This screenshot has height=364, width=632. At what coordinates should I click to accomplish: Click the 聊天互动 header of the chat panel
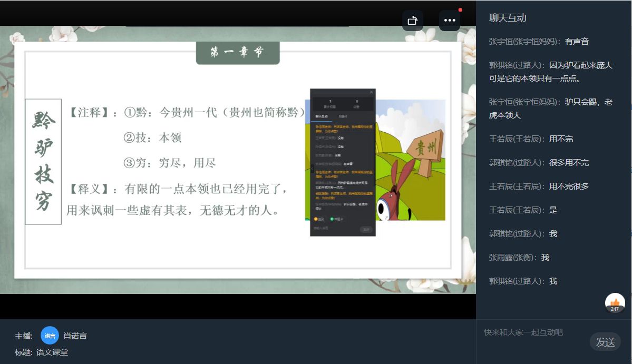(x=508, y=18)
